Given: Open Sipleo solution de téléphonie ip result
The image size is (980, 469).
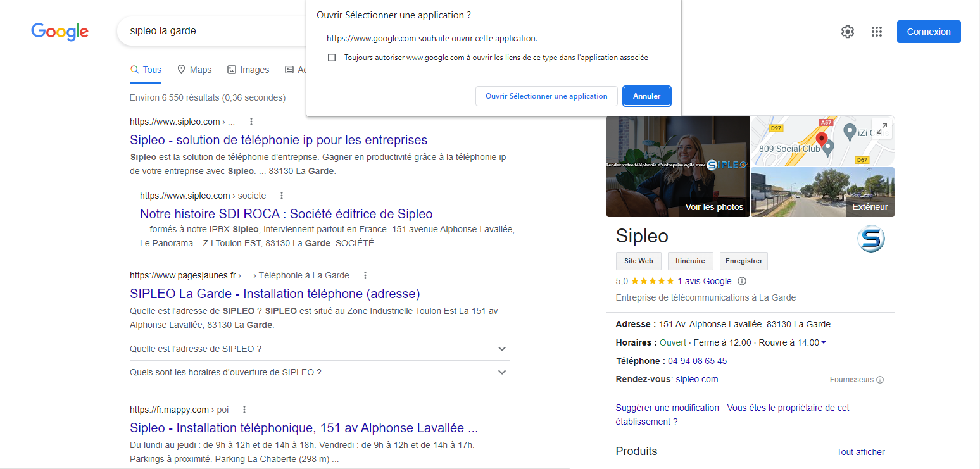Looking at the screenshot, I should (x=279, y=140).
